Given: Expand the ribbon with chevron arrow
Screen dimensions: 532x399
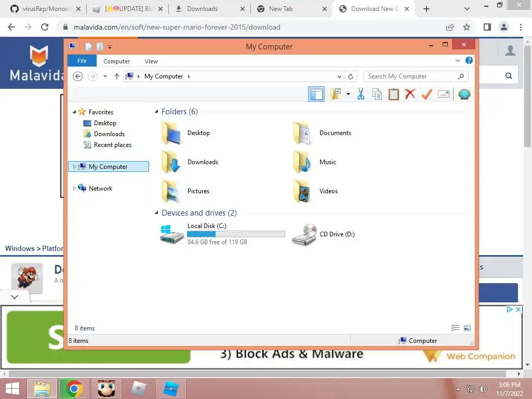Looking at the screenshot, I should point(457,60).
